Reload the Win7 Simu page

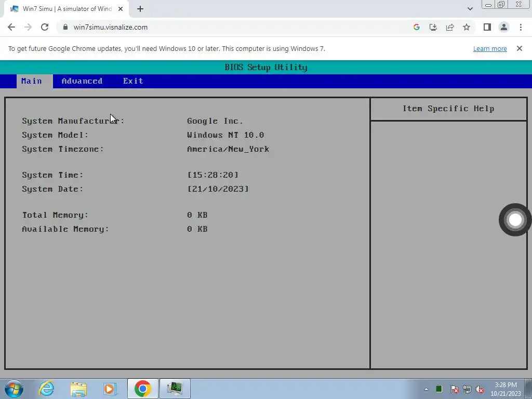45,27
